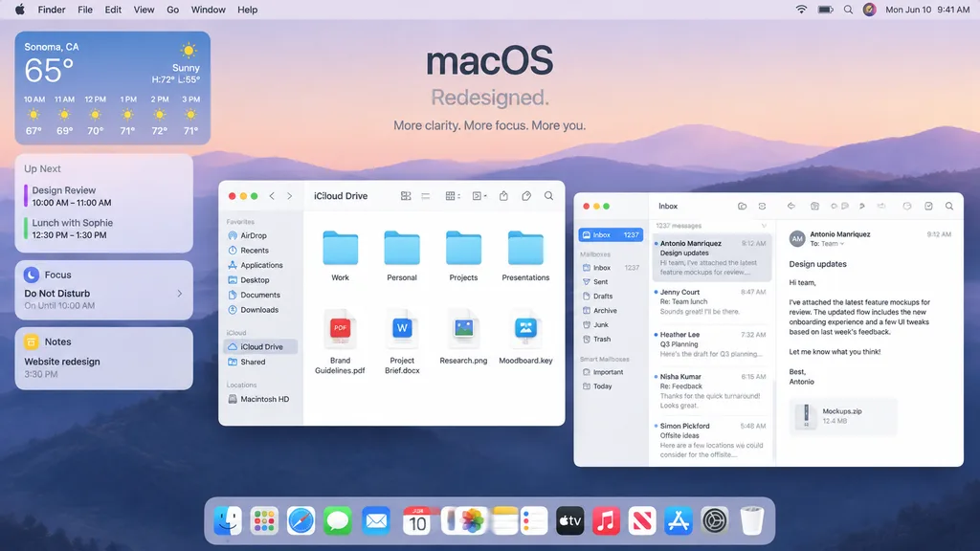Image resolution: width=980 pixels, height=551 pixels.
Task: Click the Mail reply arrow icon
Action: [x=791, y=207]
